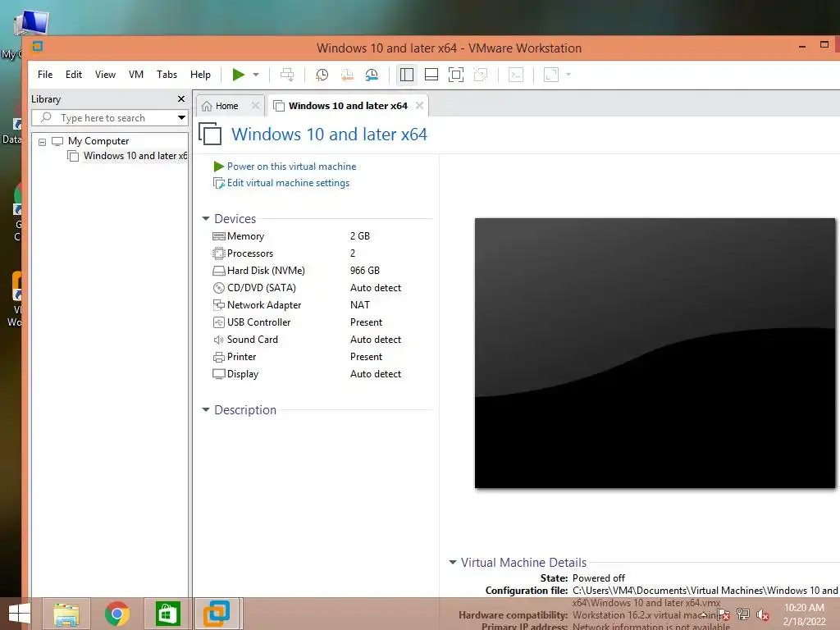Click the VMware icon in title bar
This screenshot has width=840, height=630.
(x=37, y=47)
